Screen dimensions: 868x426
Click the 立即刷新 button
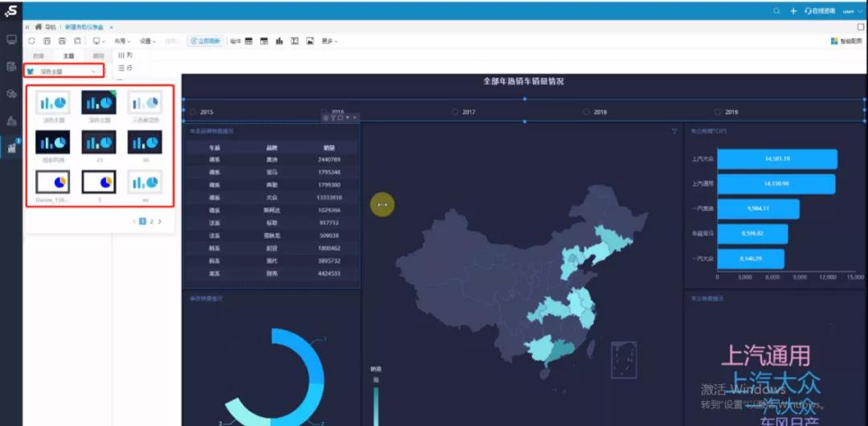[x=206, y=41]
